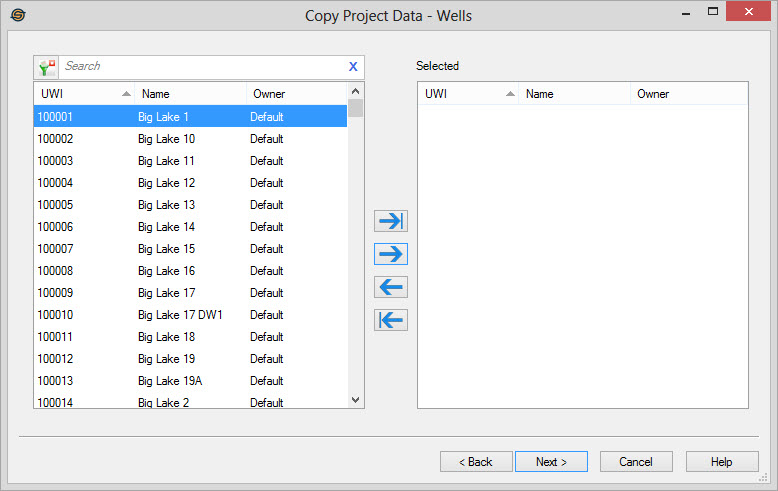
Task: Select well Big Lake 19A
Action: click(x=191, y=380)
